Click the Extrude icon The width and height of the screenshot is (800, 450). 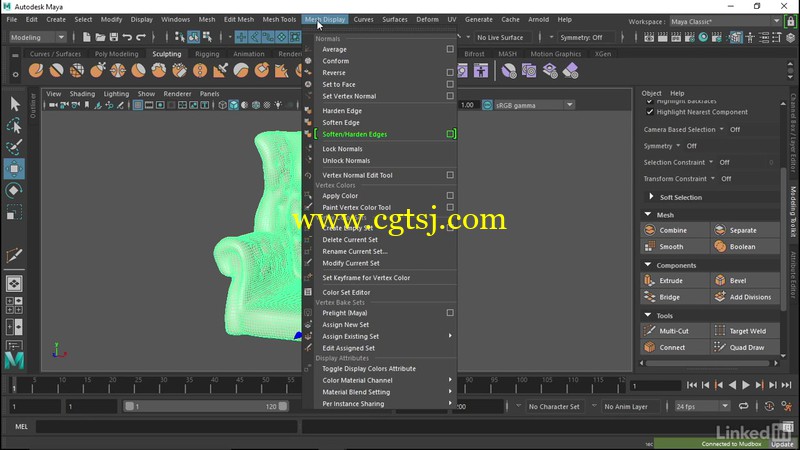pos(649,281)
